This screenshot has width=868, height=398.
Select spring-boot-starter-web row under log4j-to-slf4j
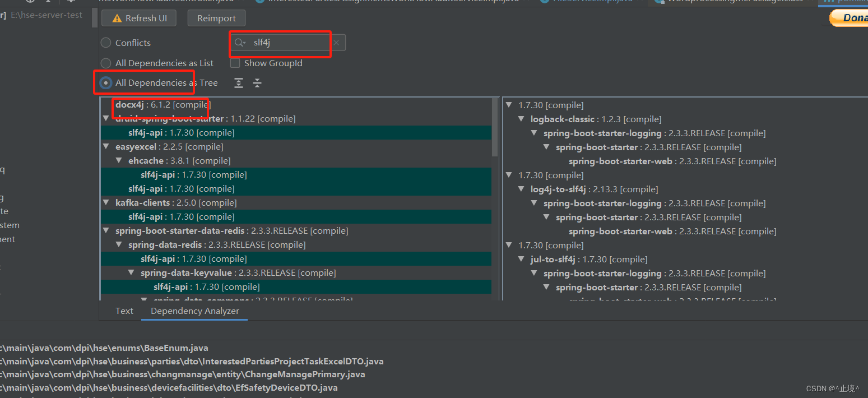[672, 231]
